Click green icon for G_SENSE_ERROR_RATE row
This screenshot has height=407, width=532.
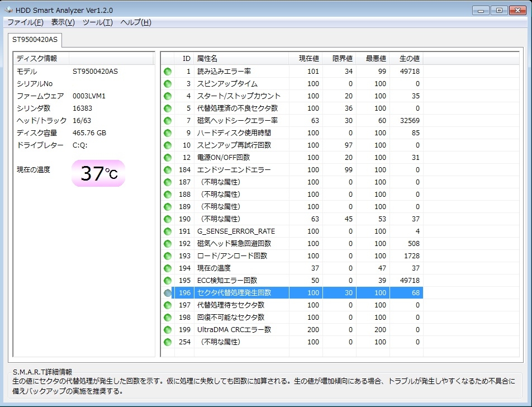pyautogui.click(x=167, y=231)
